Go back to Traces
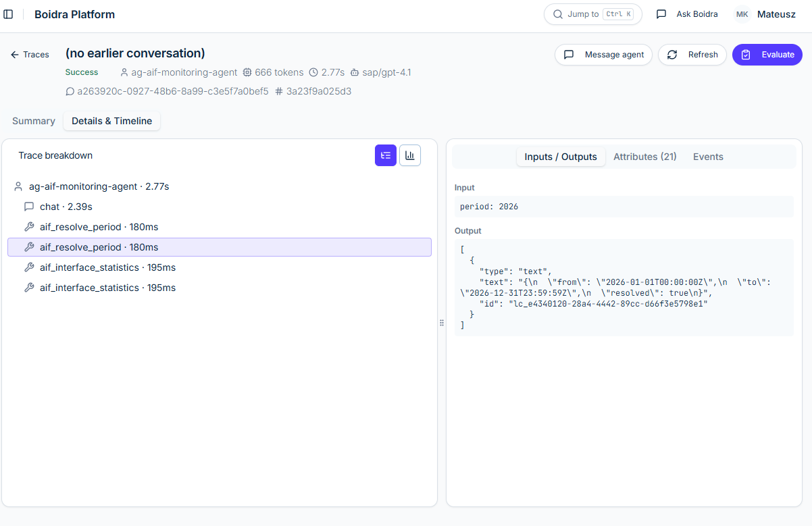812x526 pixels. tap(30, 55)
